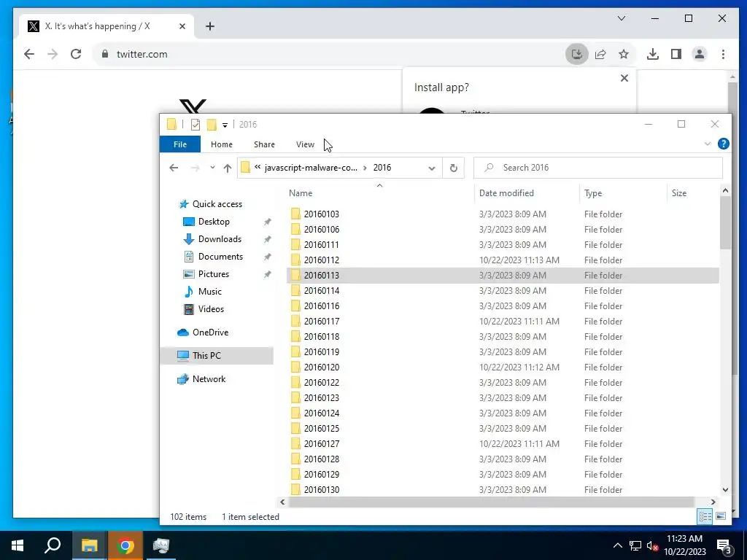Click the muted volume tray icon

(652, 545)
